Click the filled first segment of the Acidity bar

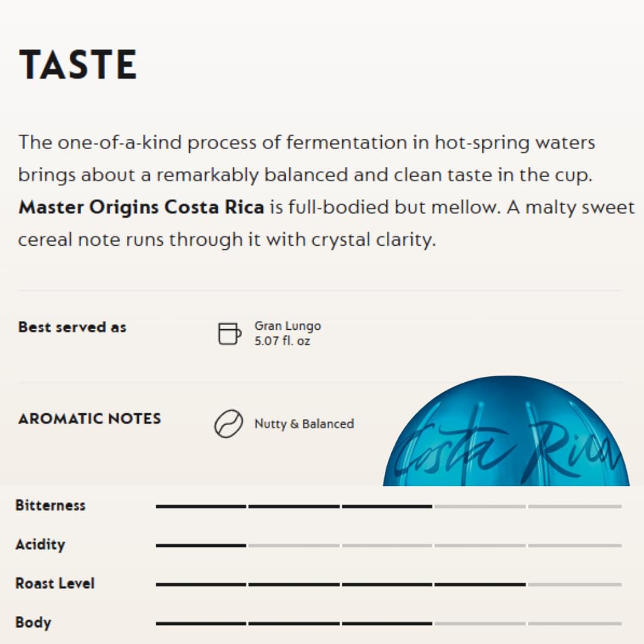coord(201,545)
